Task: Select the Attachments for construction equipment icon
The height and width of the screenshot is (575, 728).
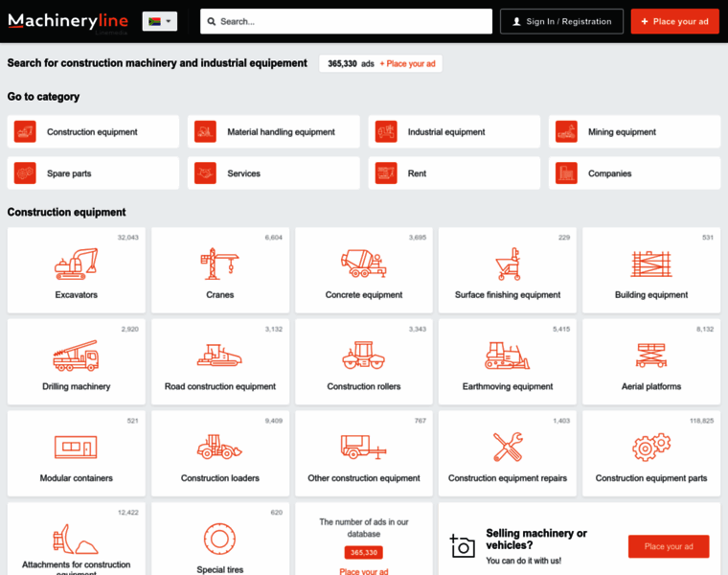Action: tap(76, 539)
